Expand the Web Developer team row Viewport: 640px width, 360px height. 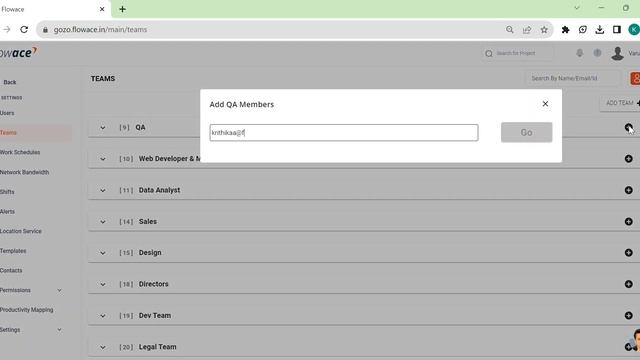click(102, 159)
